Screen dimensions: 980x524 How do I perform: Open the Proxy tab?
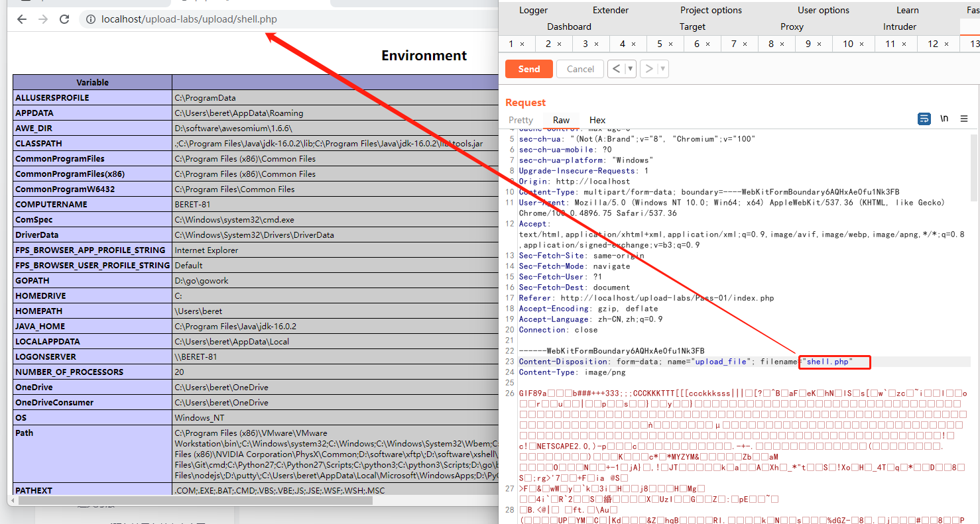pyautogui.click(x=792, y=26)
